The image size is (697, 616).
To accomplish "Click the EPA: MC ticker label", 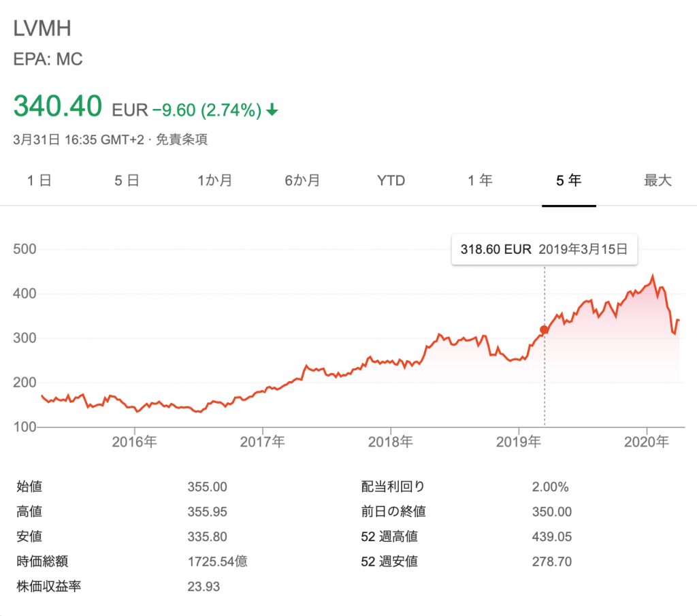I will 48,59.
